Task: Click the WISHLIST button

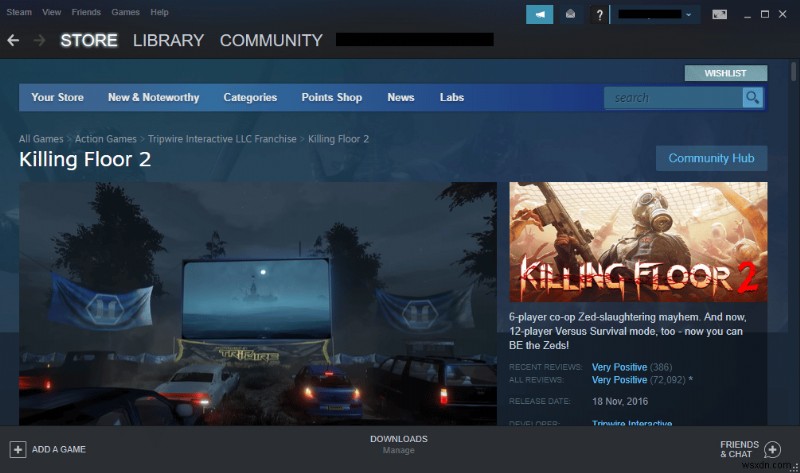Action: (x=726, y=73)
